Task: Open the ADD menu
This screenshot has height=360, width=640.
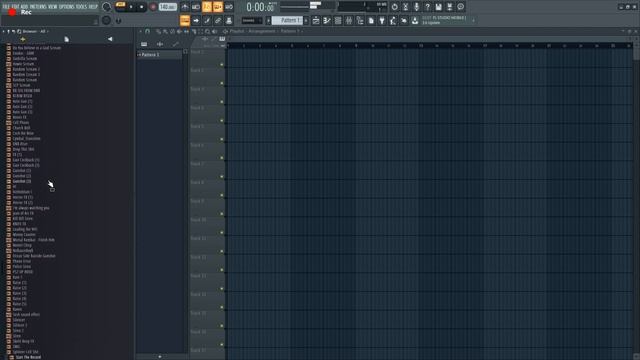Action: click(x=24, y=7)
